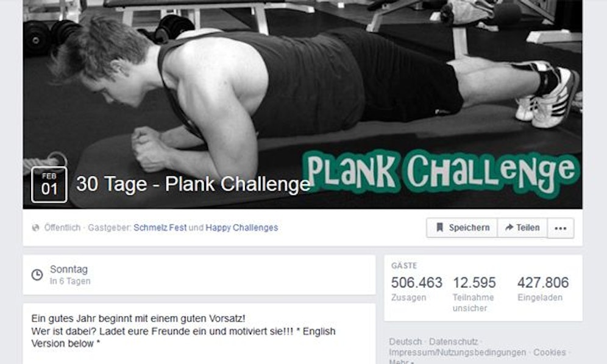Share the event with Teilen button
The width and height of the screenshot is (607, 364).
click(x=522, y=228)
